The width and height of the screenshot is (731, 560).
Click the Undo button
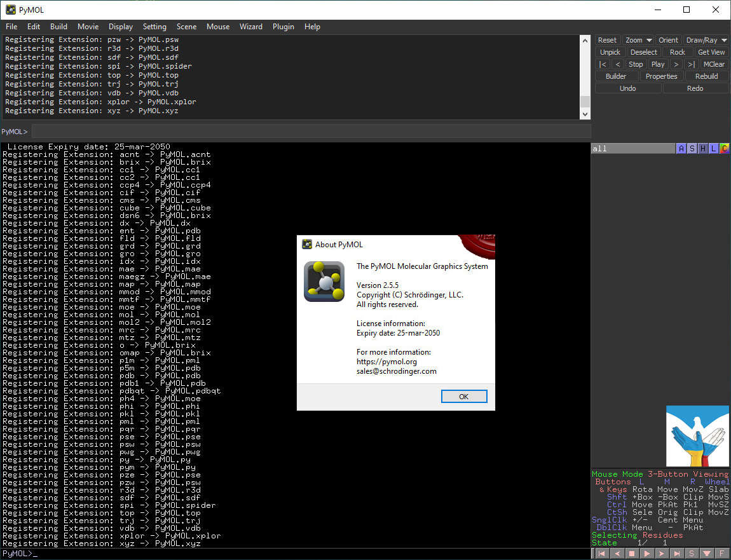pyautogui.click(x=627, y=88)
